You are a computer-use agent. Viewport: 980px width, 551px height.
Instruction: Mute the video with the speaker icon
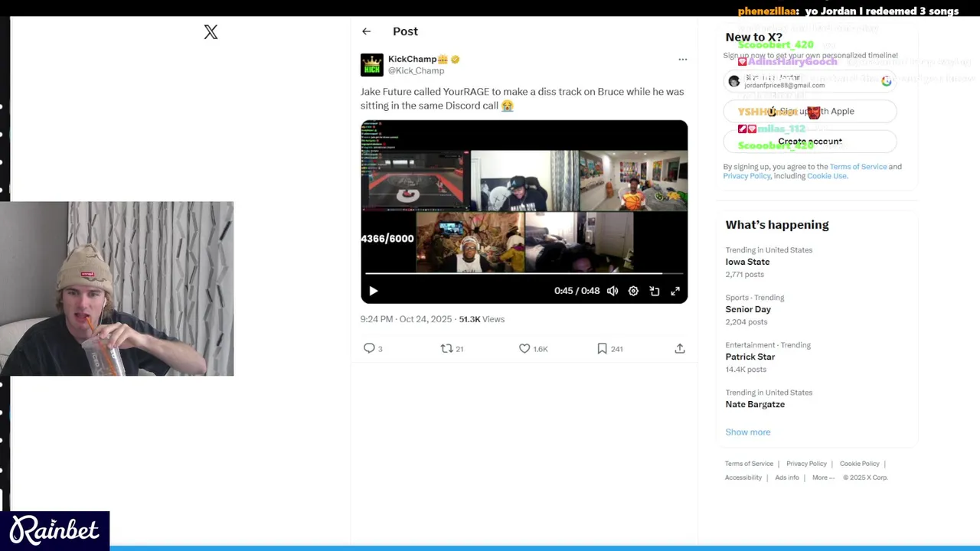point(612,291)
